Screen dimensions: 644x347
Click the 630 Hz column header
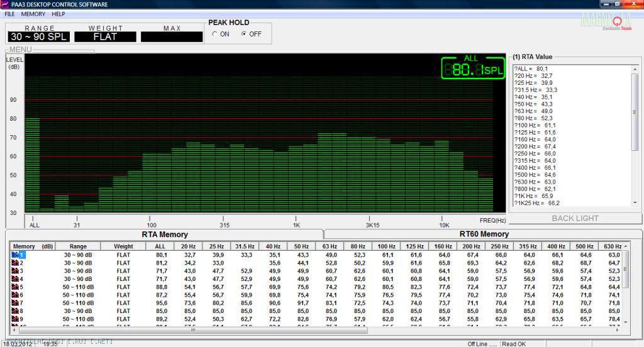(x=612, y=246)
